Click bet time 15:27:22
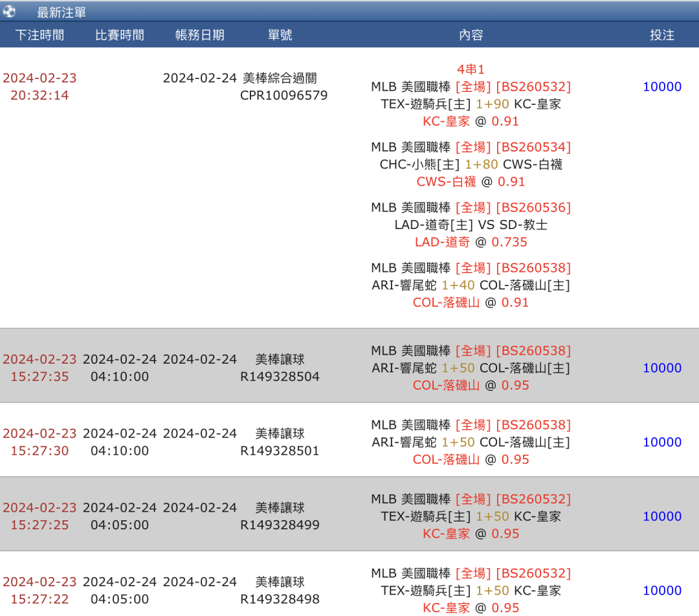 coord(39,599)
